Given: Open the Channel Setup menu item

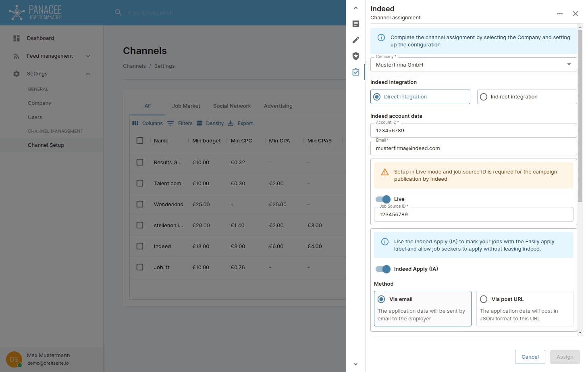Looking at the screenshot, I should tap(46, 145).
